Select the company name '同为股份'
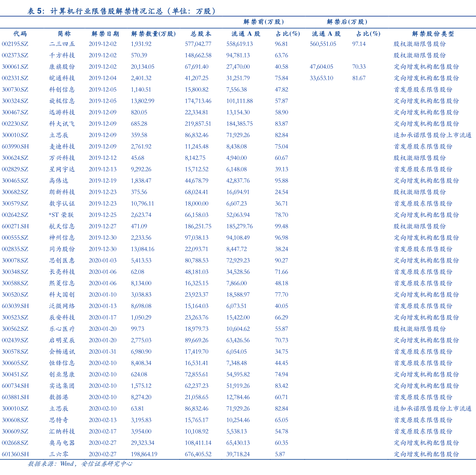 point(62,249)
